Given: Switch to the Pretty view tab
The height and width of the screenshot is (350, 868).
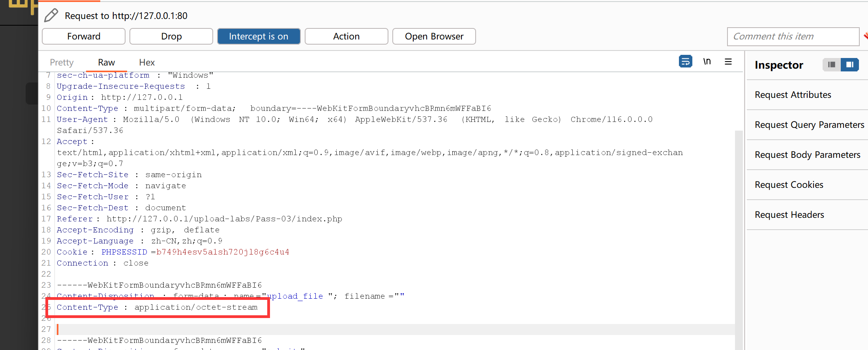Looking at the screenshot, I should coord(62,62).
